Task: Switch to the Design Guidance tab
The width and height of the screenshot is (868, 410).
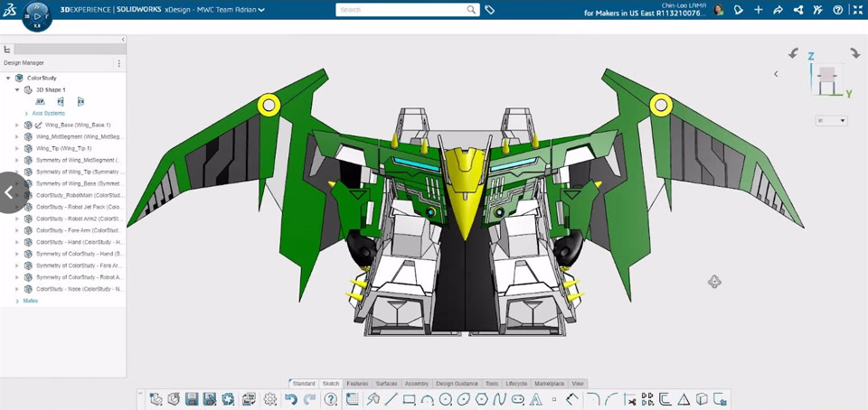Action: (457, 384)
